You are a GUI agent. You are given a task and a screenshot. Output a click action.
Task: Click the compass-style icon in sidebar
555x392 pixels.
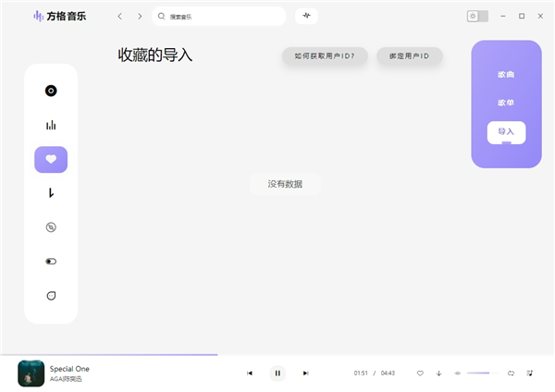click(51, 227)
